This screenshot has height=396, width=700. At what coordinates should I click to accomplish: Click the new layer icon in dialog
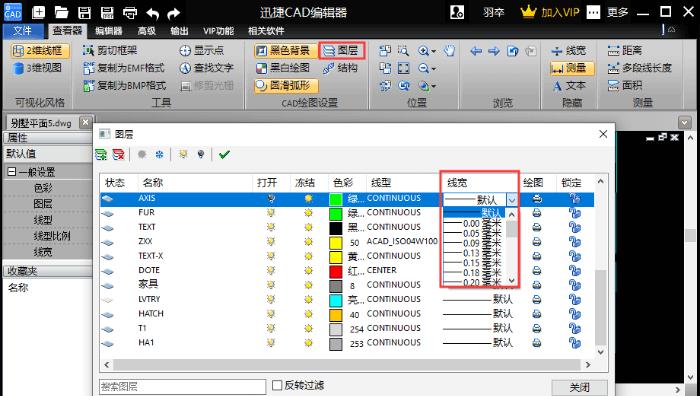click(101, 154)
